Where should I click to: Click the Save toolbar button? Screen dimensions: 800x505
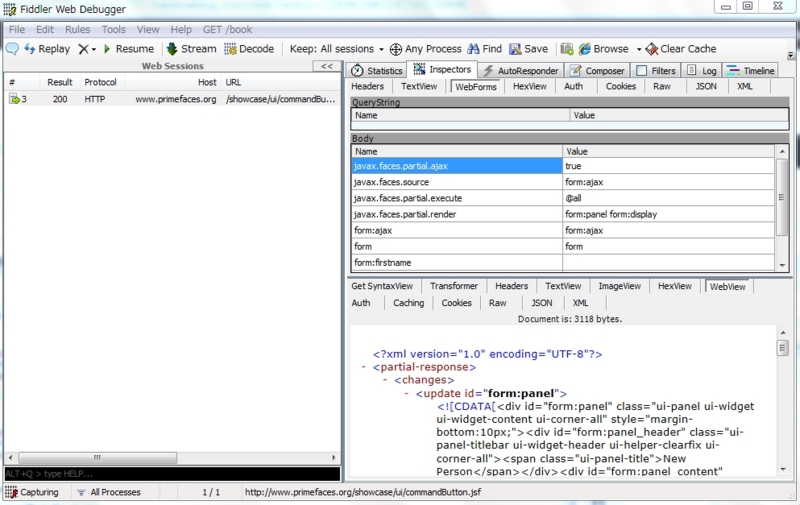tap(529, 49)
